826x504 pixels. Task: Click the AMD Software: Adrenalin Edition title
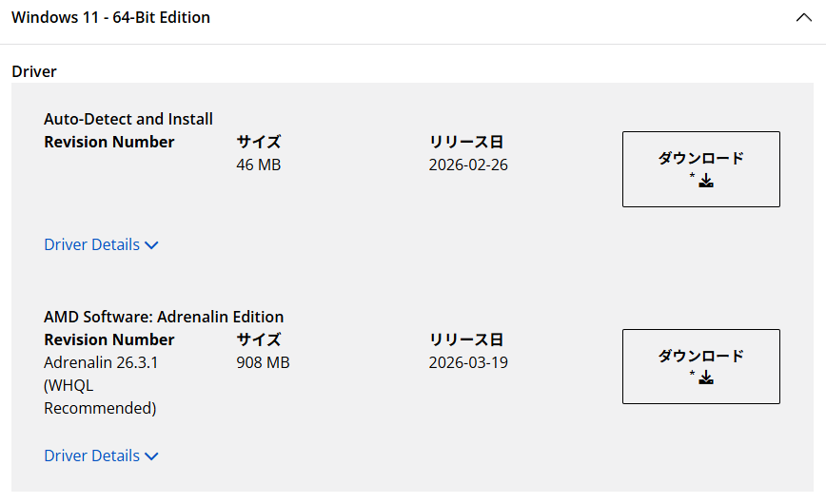pyautogui.click(x=164, y=317)
